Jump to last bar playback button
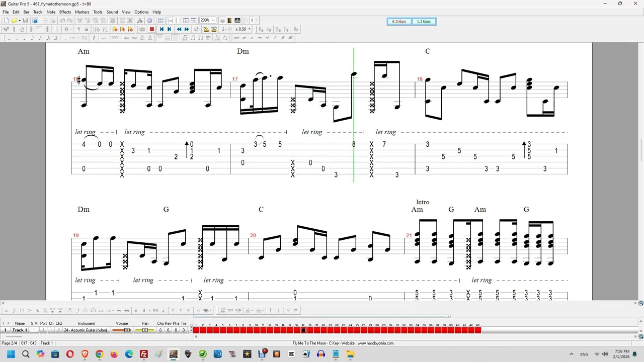Viewport: 644px width, 362px height. click(170, 29)
